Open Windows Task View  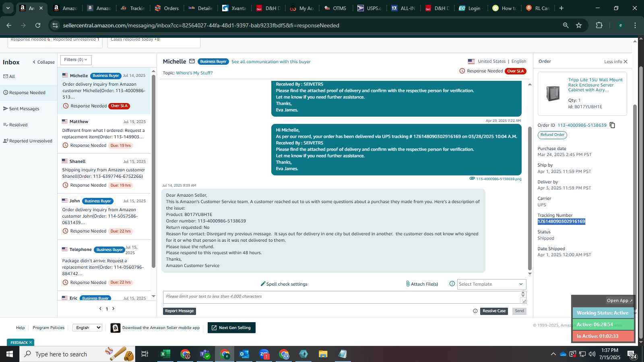pyautogui.click(x=144, y=354)
